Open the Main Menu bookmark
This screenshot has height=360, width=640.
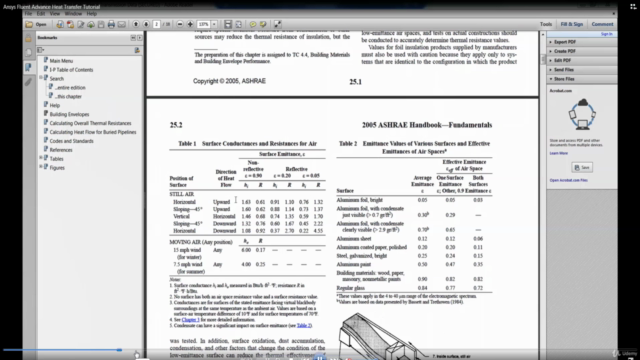[61, 61]
